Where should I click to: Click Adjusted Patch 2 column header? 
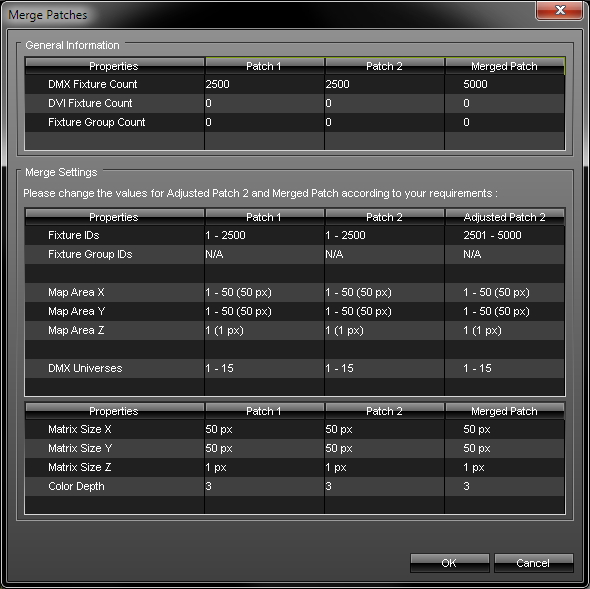click(505, 217)
